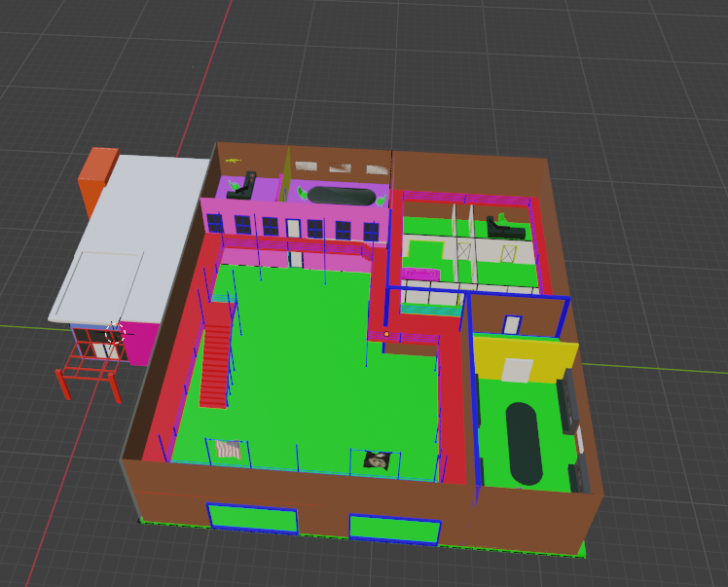The image size is (728, 587).
Task: Select the small blue-framed door above the yellow wall
Action: 512,324
